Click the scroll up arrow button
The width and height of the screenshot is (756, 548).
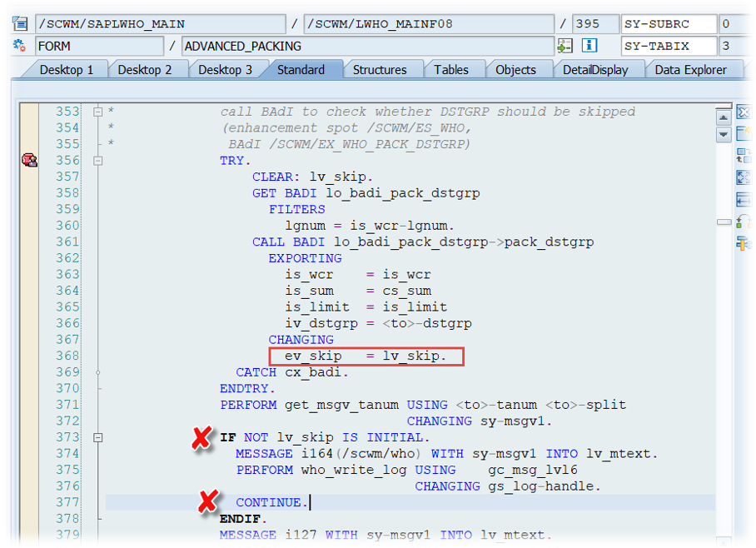tap(724, 117)
